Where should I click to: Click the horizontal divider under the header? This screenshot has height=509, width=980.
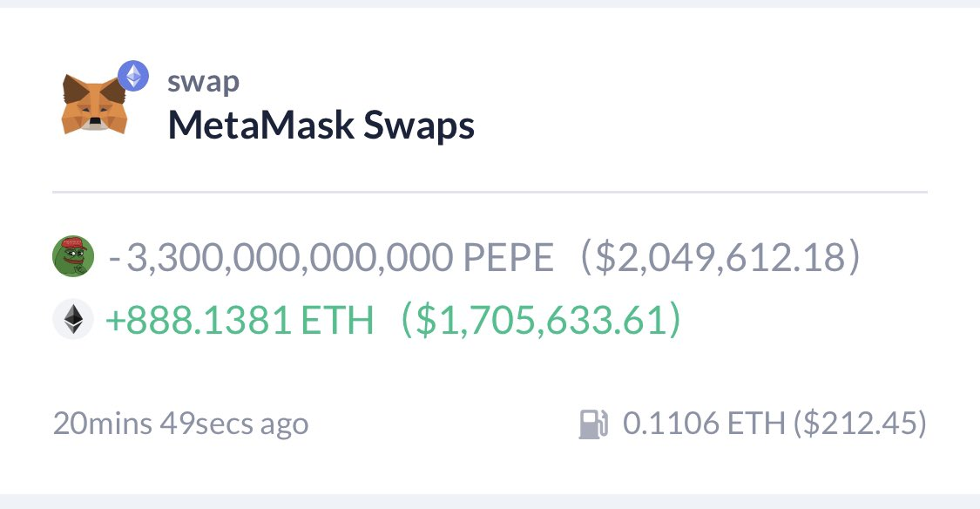(490, 192)
